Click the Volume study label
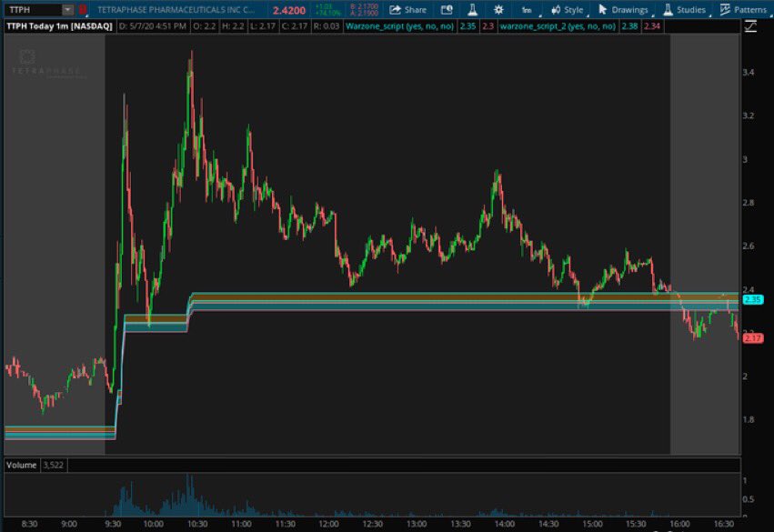The width and height of the screenshot is (774, 532). pos(21,465)
